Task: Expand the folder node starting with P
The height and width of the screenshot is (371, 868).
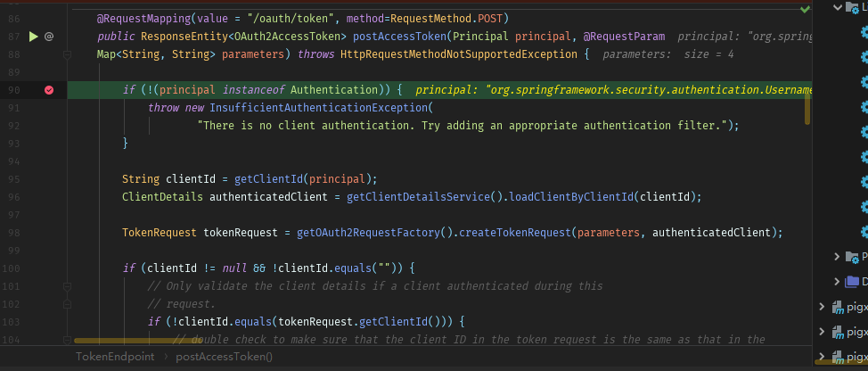Action: coord(837,257)
